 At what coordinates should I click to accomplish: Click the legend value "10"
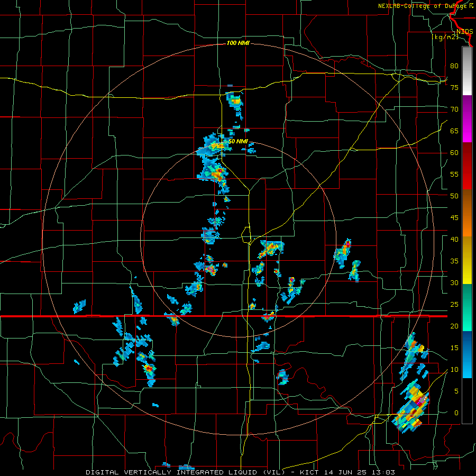point(454,370)
